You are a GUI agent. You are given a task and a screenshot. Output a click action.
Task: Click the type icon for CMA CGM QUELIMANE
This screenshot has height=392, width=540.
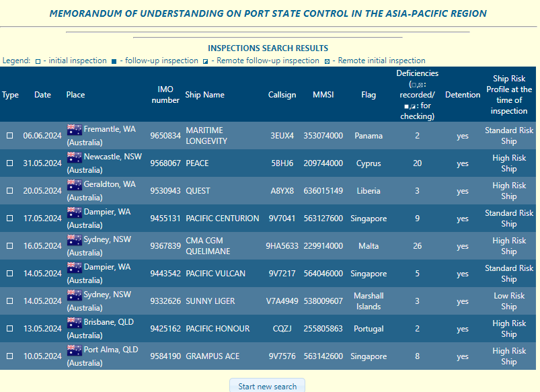click(x=9, y=245)
